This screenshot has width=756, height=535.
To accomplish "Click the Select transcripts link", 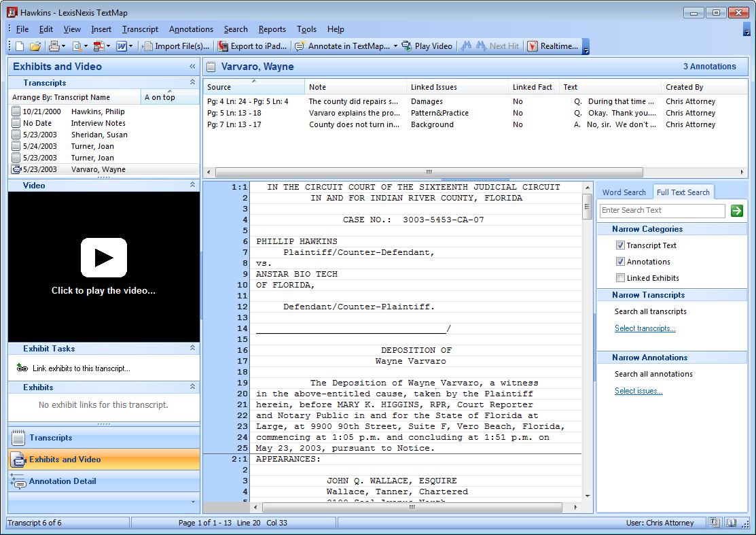I will tap(645, 328).
